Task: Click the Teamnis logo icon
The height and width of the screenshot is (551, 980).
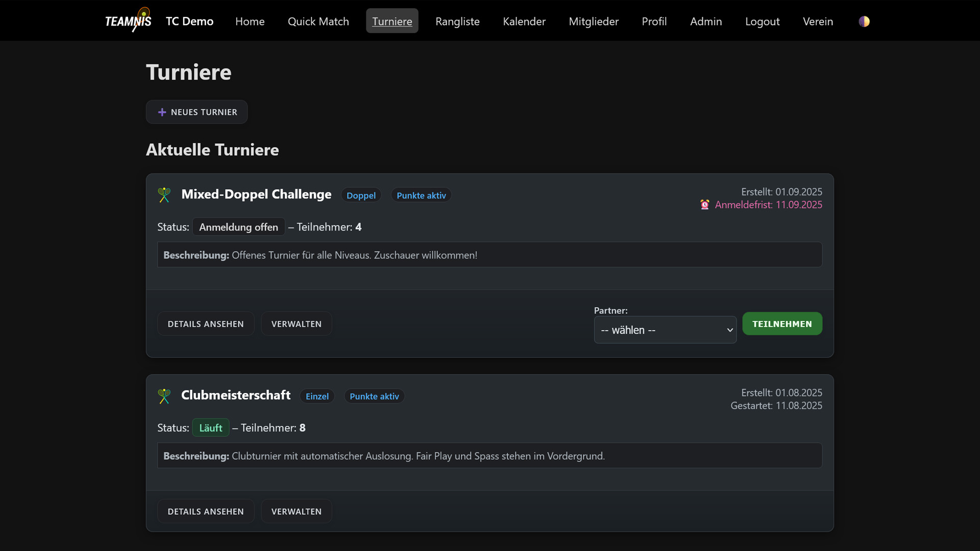Action: tap(128, 20)
